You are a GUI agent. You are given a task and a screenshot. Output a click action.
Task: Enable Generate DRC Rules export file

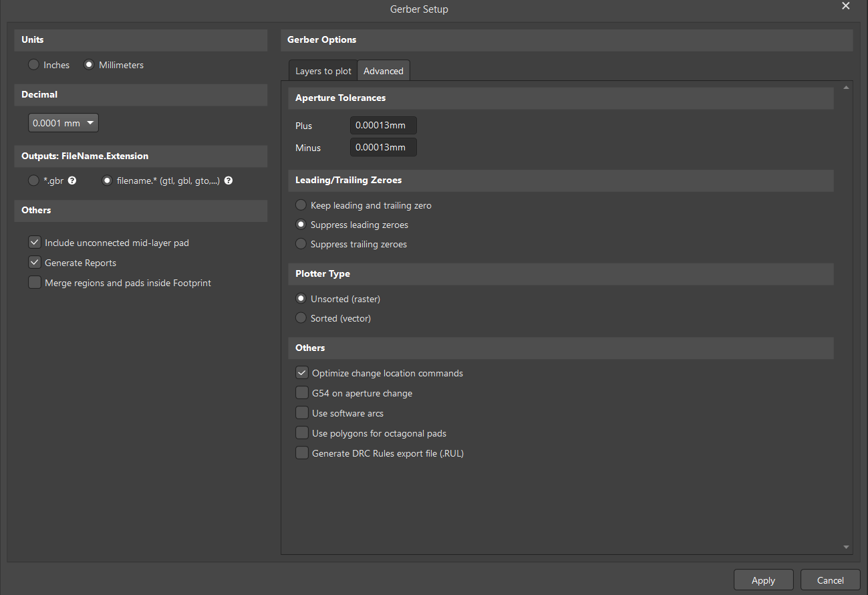pyautogui.click(x=302, y=453)
